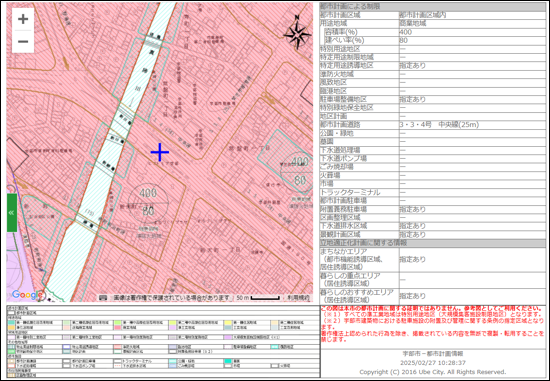550x381 pixels.
Task: Click the 400/80 ratio circle near crosshair
Action: [148, 202]
